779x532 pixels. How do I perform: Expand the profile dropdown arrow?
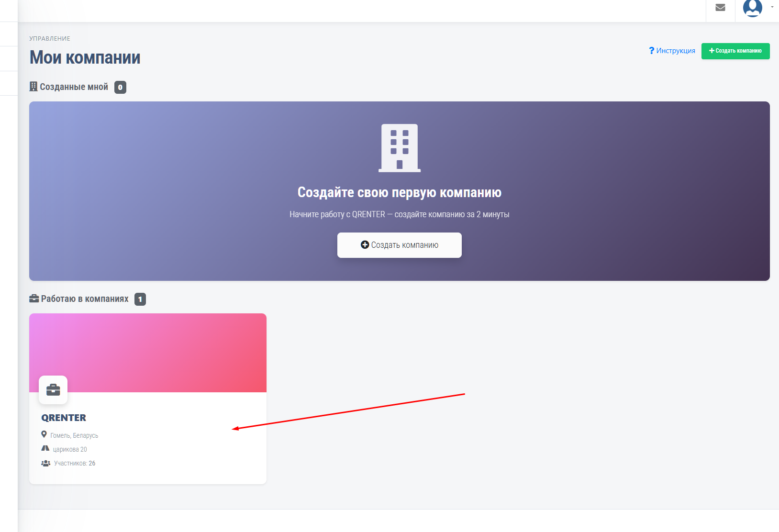click(772, 7)
